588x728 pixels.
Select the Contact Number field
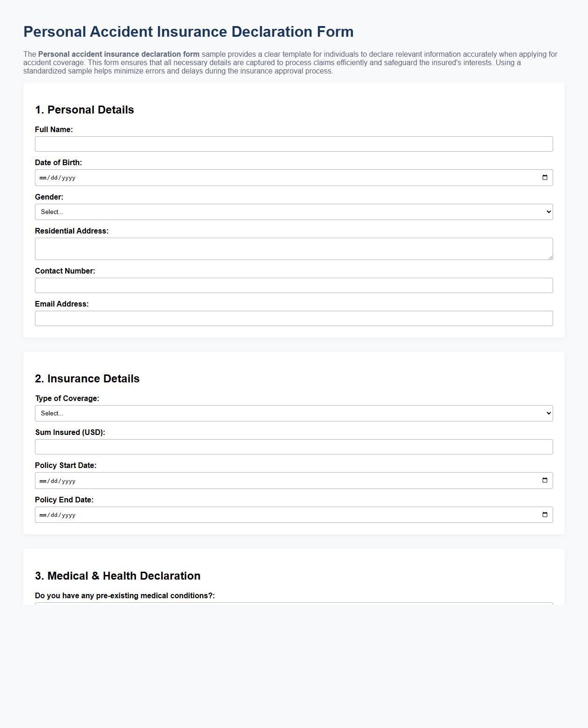[293, 285]
